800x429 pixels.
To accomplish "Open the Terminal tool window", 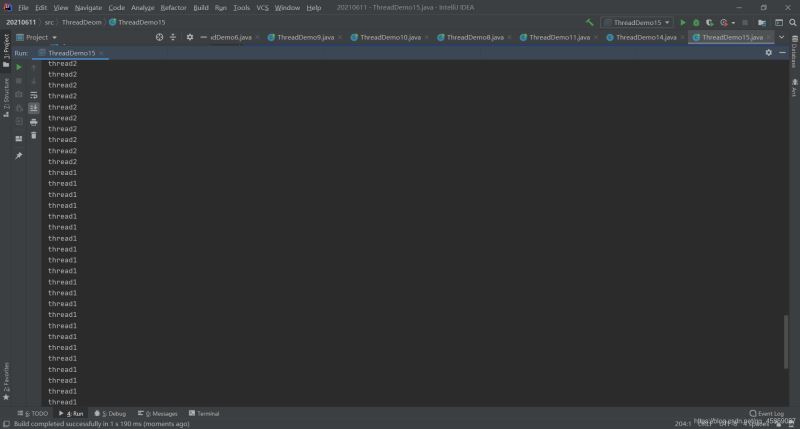I will pyautogui.click(x=204, y=414).
